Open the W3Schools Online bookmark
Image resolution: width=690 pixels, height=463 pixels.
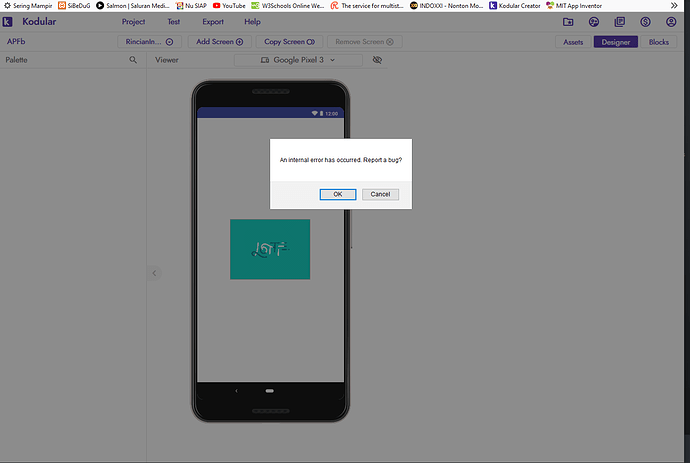(x=287, y=6)
